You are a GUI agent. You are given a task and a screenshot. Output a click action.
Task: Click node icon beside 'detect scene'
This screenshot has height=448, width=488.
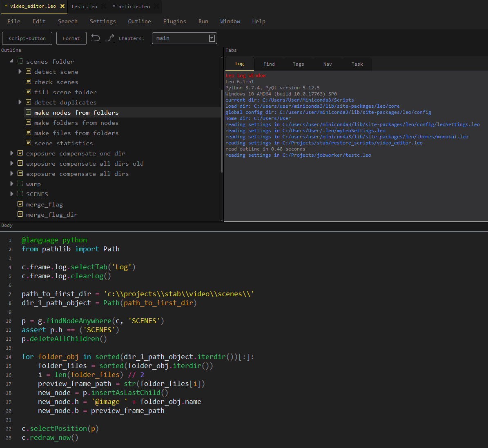coord(28,71)
